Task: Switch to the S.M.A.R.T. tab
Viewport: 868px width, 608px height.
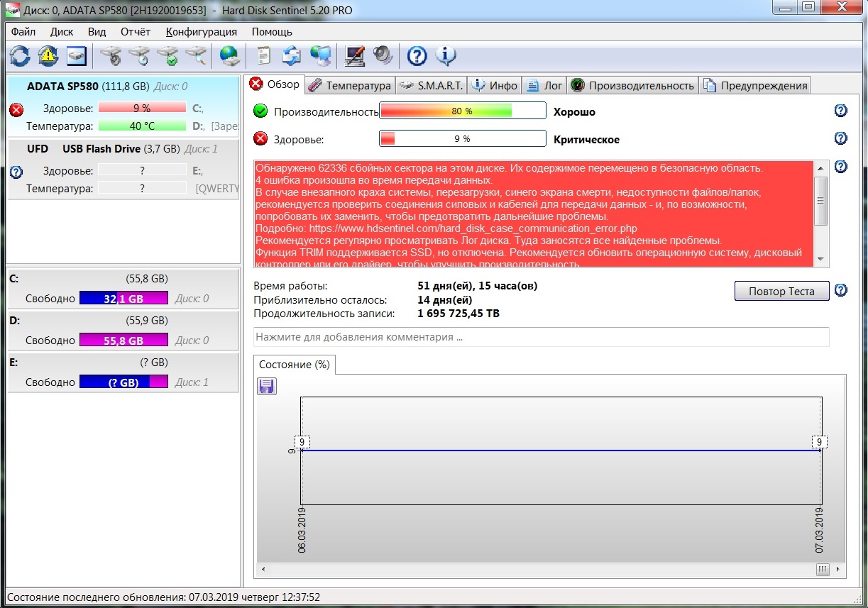Action: [431, 85]
